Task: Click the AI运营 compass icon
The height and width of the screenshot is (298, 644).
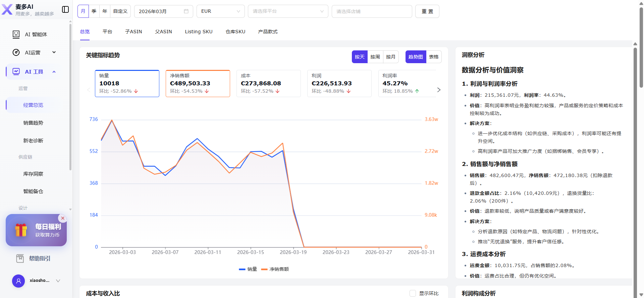Action: click(x=16, y=52)
